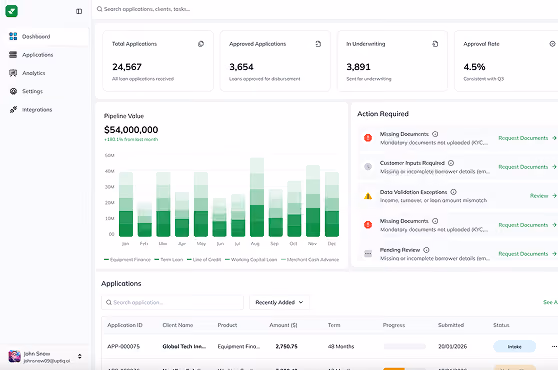Viewport: 558px width, 370px height.
Task: Click info icon beside Pending Review
Action: click(426, 250)
